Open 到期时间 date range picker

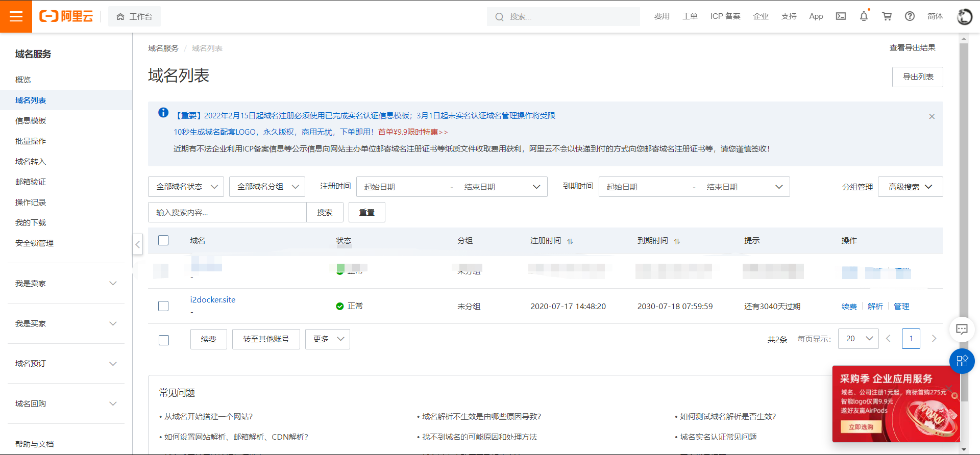(694, 187)
